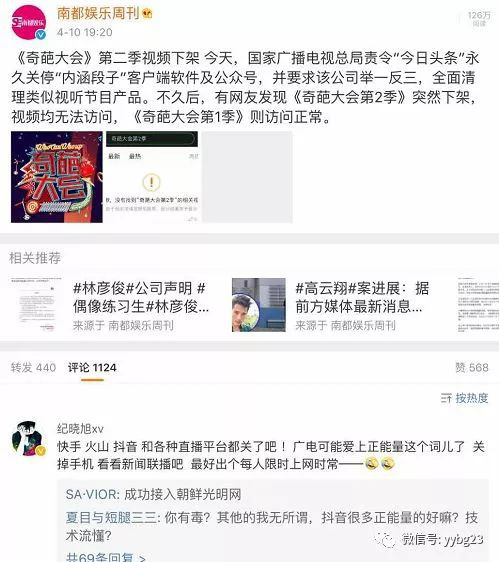
Task: Open 纪晓旭xv username link
Action: (80, 429)
